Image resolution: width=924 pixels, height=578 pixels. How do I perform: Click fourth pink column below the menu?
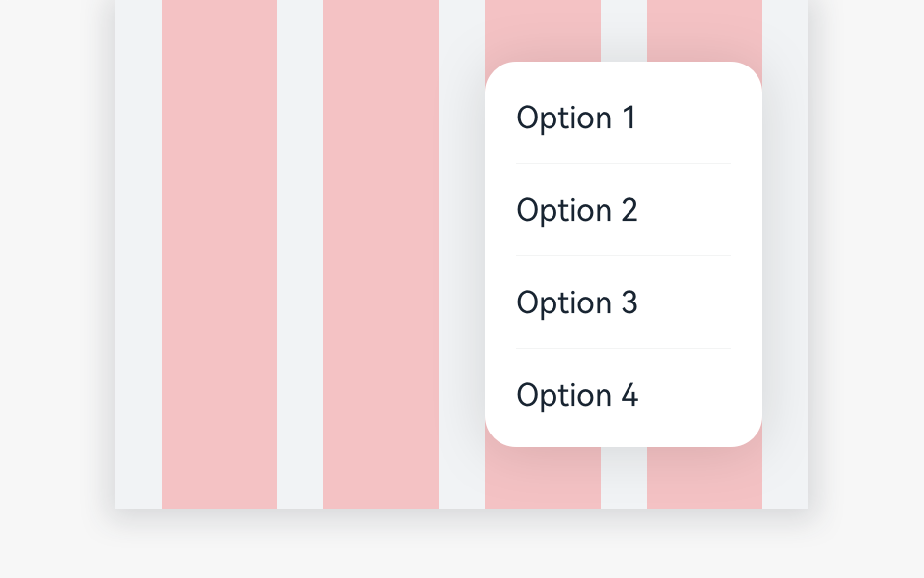click(705, 479)
